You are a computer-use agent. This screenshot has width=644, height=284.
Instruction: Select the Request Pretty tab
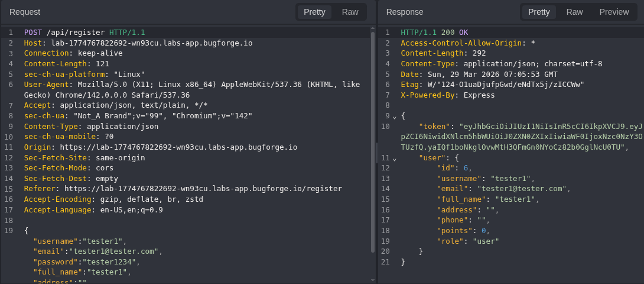tap(314, 12)
